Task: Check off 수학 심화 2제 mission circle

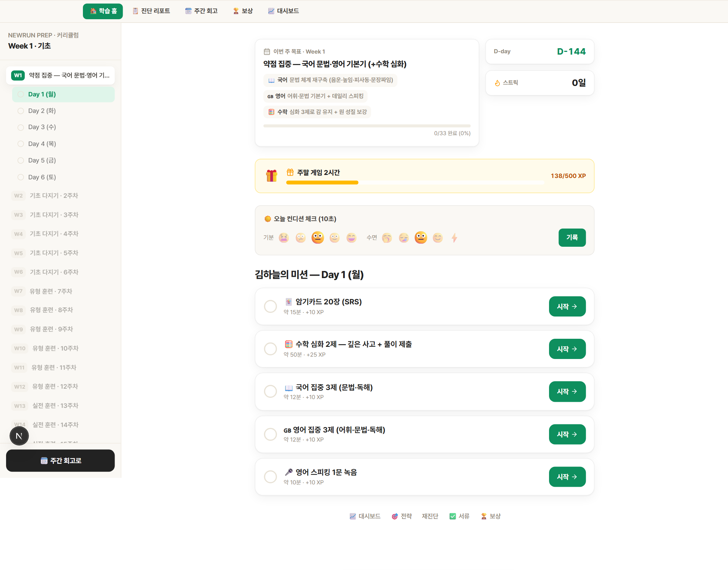Action: pyautogui.click(x=270, y=349)
